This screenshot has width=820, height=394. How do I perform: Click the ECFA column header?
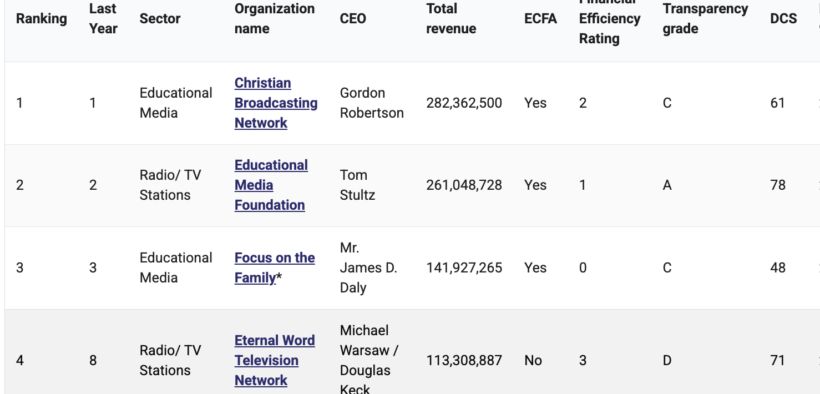pyautogui.click(x=540, y=18)
